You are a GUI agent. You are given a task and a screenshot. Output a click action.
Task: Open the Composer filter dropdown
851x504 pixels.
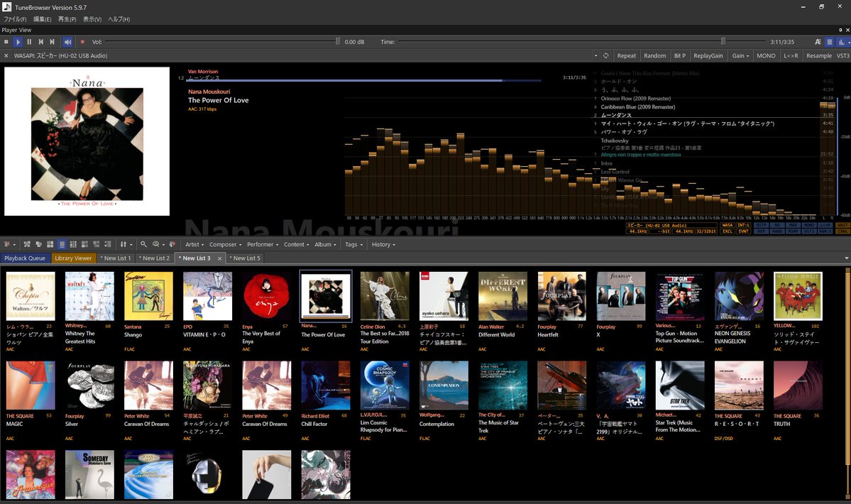point(225,245)
